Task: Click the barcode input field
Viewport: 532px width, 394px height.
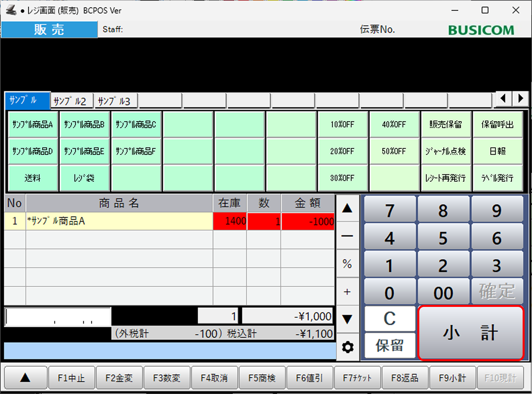Action: pyautogui.click(x=58, y=317)
